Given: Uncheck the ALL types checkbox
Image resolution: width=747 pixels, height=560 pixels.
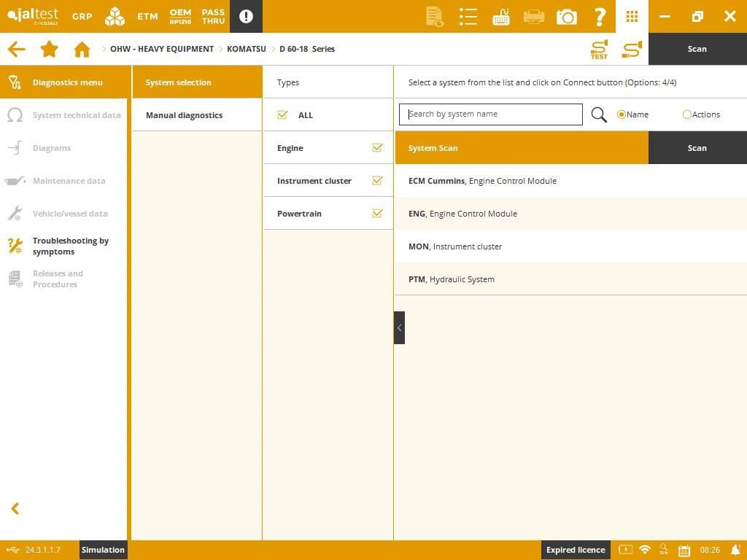Looking at the screenshot, I should point(283,115).
